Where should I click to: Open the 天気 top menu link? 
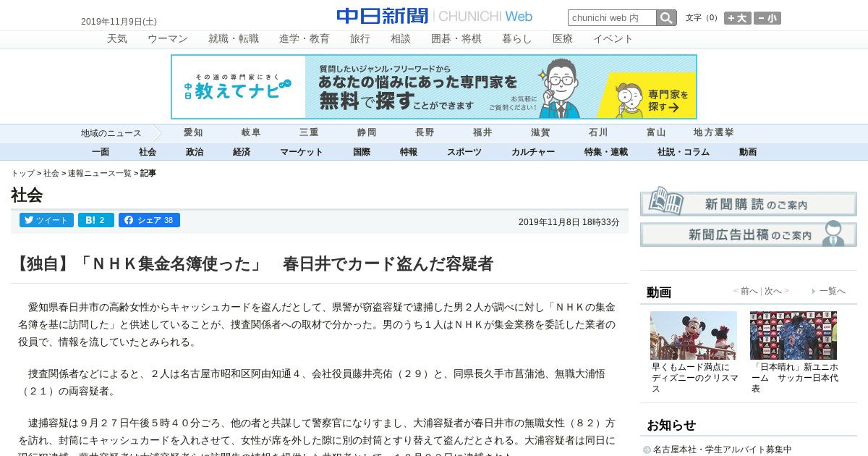[x=117, y=39]
